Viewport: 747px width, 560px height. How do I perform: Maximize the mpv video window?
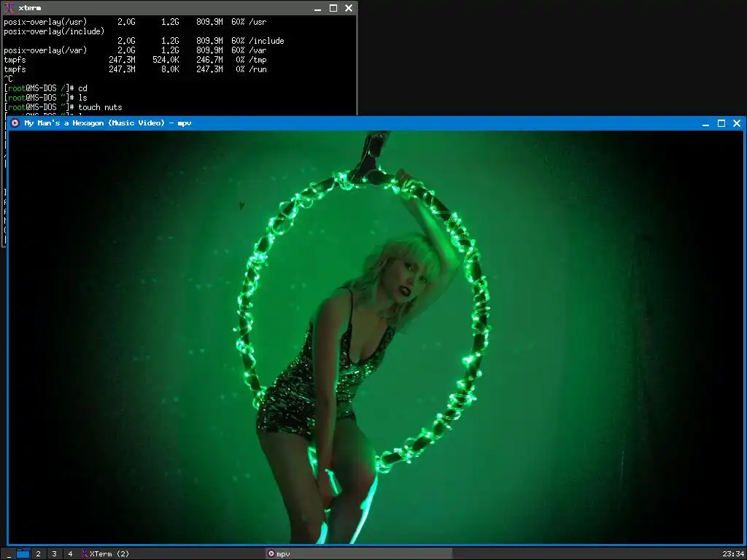[x=721, y=123]
